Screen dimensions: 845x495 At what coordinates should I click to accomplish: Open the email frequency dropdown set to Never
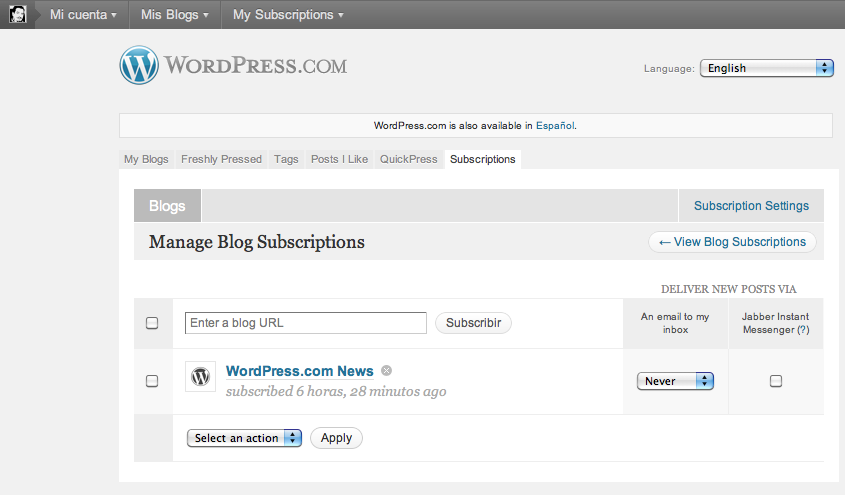pos(675,381)
